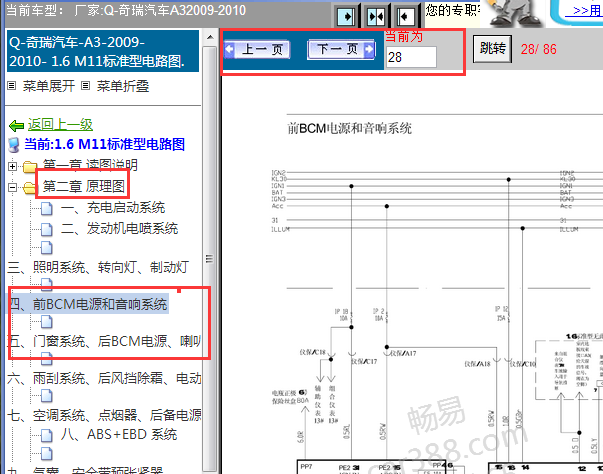Screen dimensions: 603x474
Task: Click the document icon beside 二、发动机电喷系统
Action: click(47, 229)
